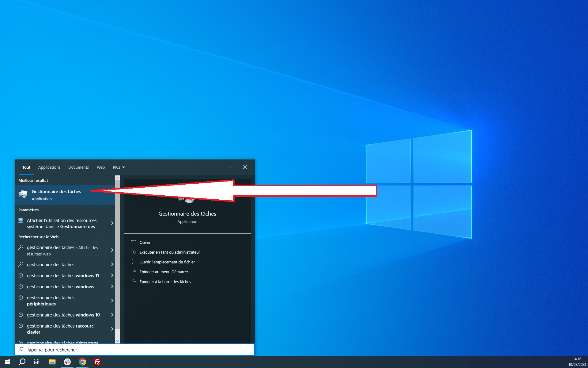Click 'Épingler à la barre des tâches' option

165,281
